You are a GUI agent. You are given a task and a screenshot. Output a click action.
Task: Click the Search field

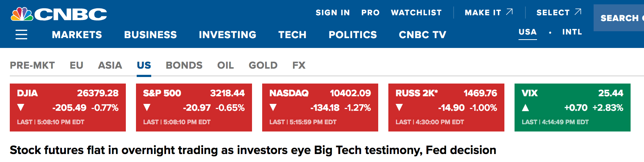tap(620, 18)
